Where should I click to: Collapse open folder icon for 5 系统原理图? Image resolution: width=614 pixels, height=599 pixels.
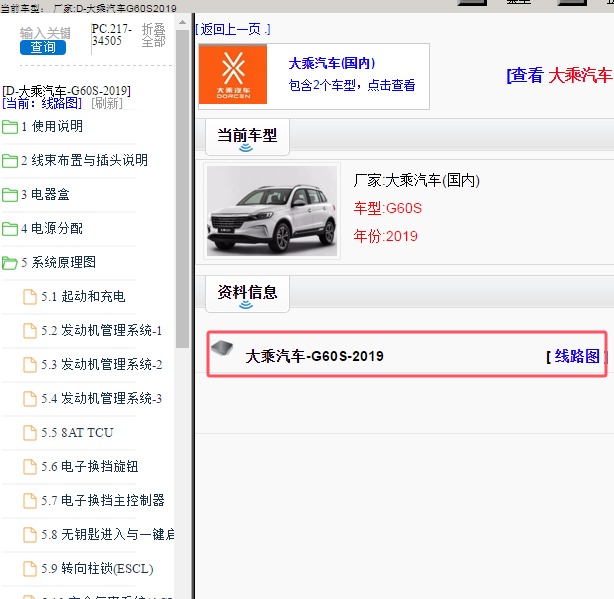(x=10, y=263)
